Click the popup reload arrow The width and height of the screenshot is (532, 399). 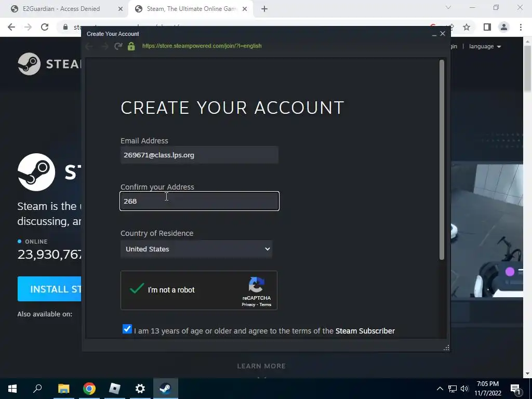pos(118,46)
